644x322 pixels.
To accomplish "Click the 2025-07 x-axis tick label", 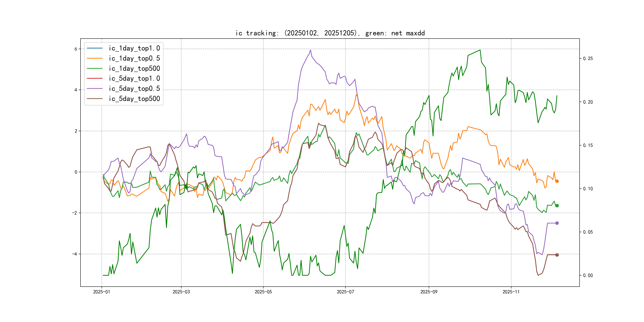I will pyautogui.click(x=345, y=292).
